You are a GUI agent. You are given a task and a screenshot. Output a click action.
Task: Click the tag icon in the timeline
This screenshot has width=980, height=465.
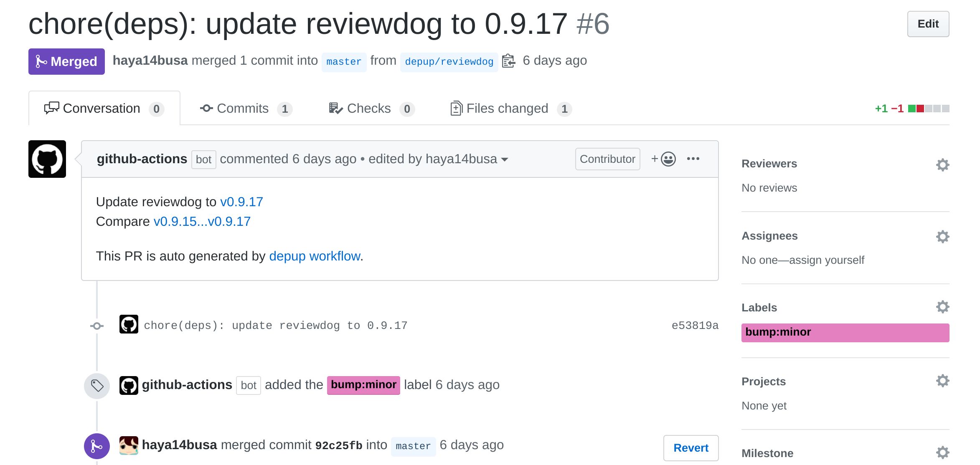click(x=96, y=385)
